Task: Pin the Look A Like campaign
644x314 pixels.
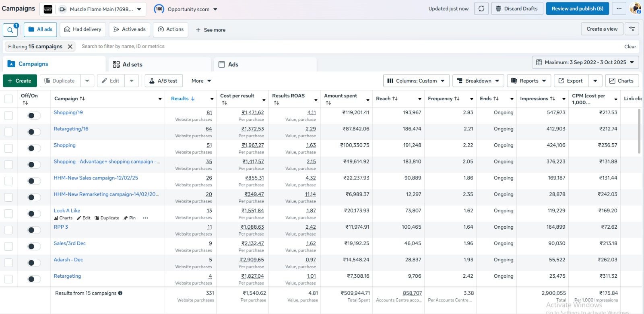Action: (130, 218)
